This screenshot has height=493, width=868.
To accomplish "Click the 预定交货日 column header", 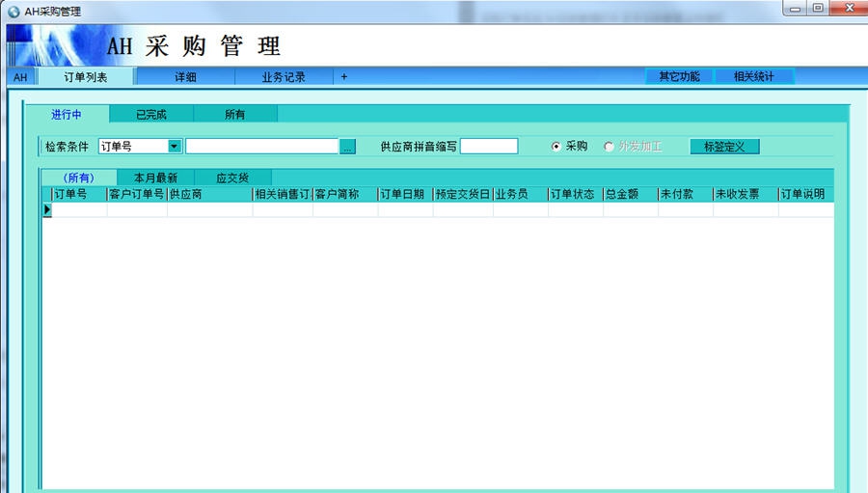I will [463, 195].
